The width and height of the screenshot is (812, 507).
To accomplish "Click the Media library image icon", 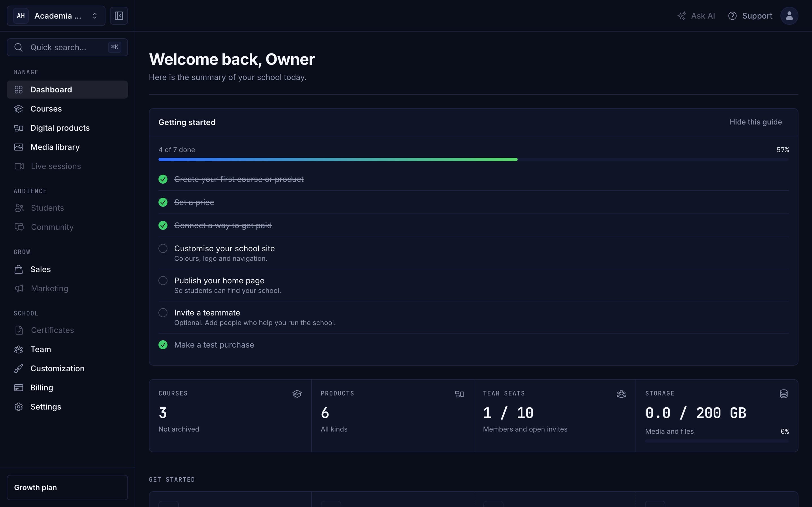I will point(18,147).
